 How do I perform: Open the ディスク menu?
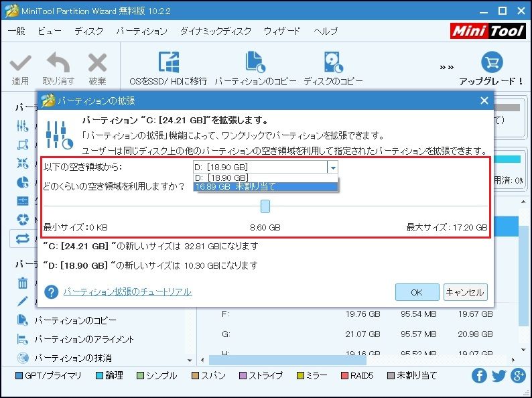click(88, 31)
